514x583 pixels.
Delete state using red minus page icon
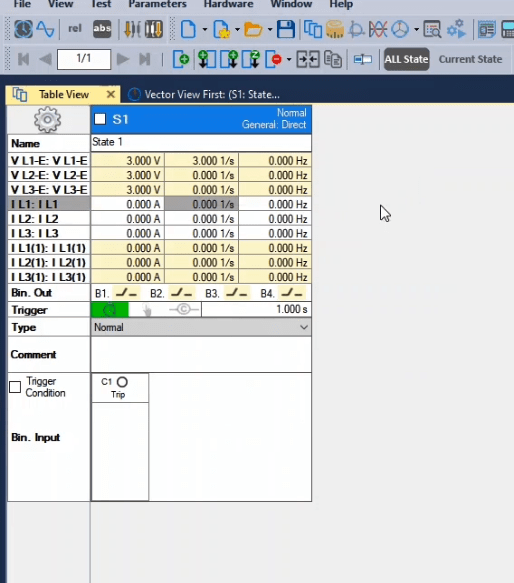pos(274,59)
